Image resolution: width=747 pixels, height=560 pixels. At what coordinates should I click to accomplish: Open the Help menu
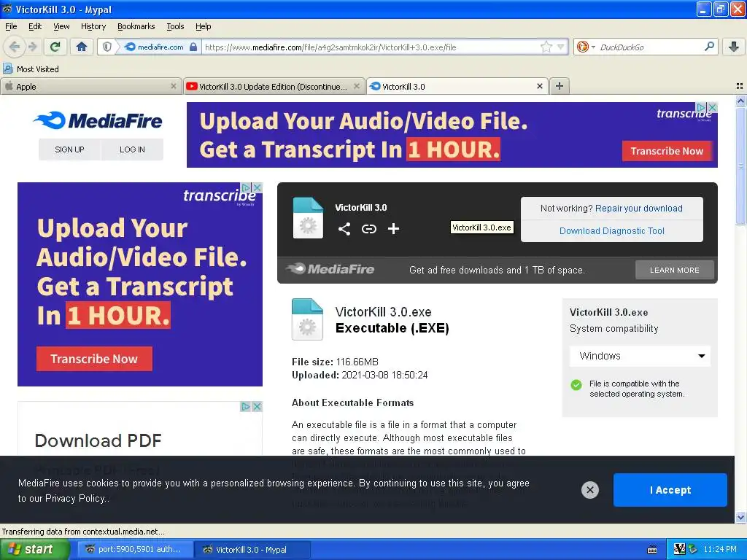click(x=203, y=27)
